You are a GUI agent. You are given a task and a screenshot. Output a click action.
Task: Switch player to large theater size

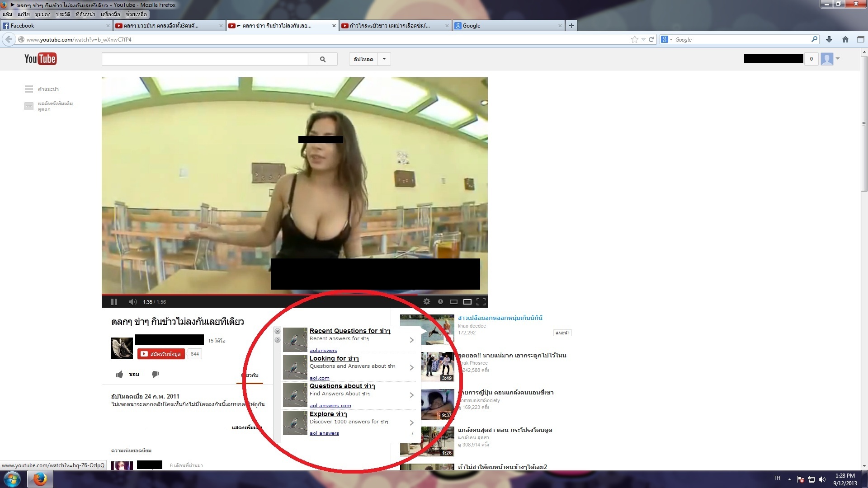coord(467,301)
